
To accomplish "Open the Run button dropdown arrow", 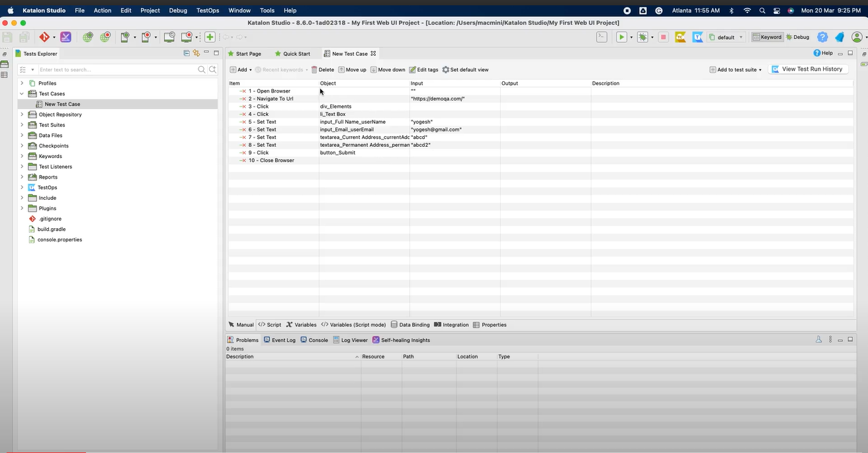I will (631, 38).
